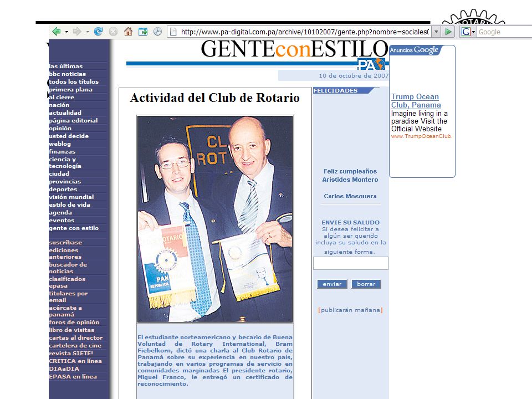532x399 pixels.
Task: Click the greeting message text field
Action: coord(350,263)
